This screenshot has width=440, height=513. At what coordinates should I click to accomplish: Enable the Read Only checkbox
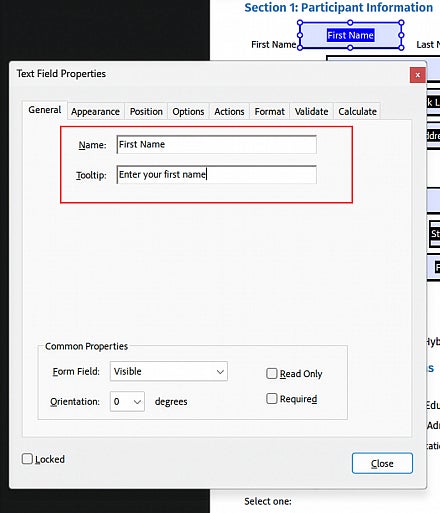point(272,373)
